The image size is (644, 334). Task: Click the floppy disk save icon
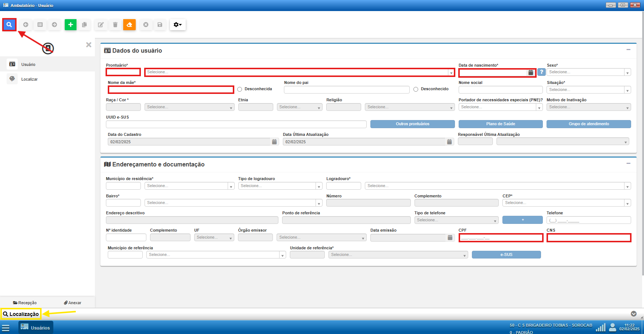click(160, 25)
